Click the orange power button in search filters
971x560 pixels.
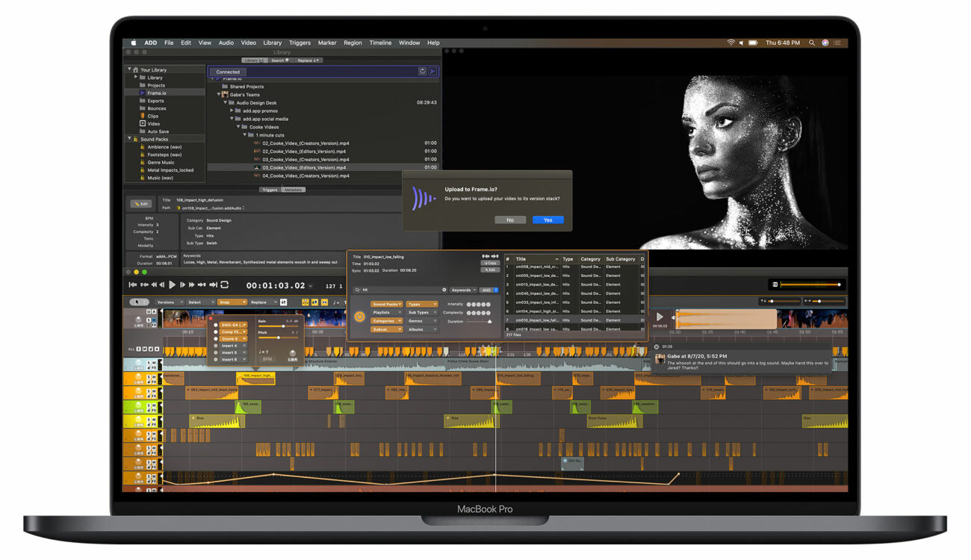(x=359, y=317)
